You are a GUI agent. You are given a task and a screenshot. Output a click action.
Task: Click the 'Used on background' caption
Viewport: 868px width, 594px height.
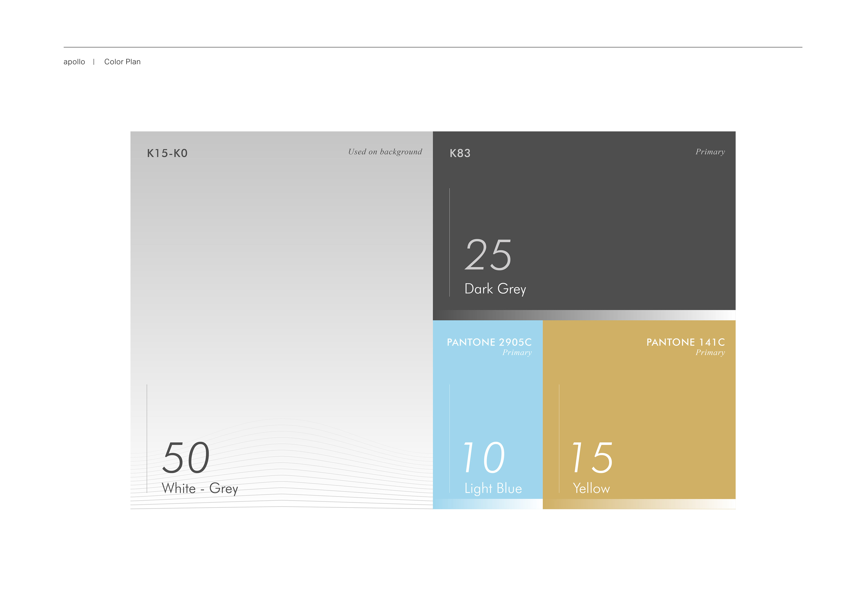(385, 152)
